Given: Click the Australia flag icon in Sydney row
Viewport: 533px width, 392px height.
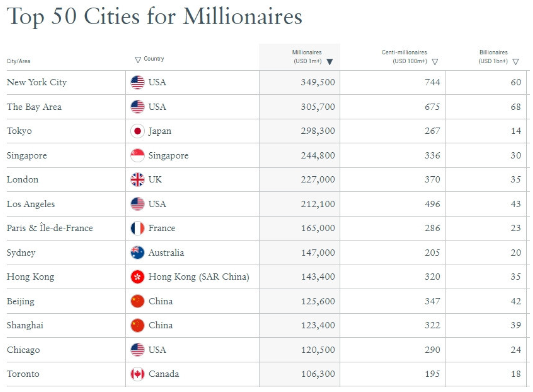Looking at the screenshot, I should [137, 253].
